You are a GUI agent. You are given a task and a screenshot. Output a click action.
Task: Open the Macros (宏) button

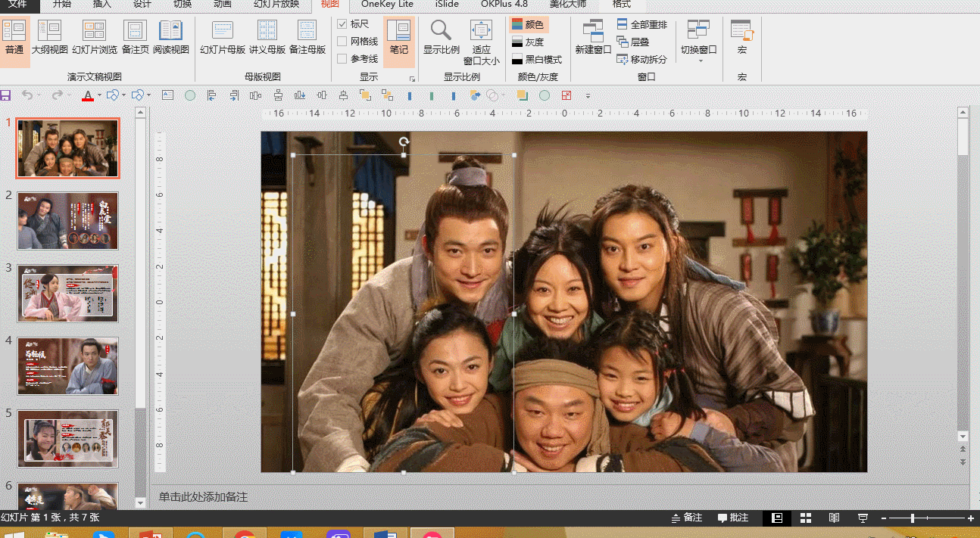click(741, 38)
